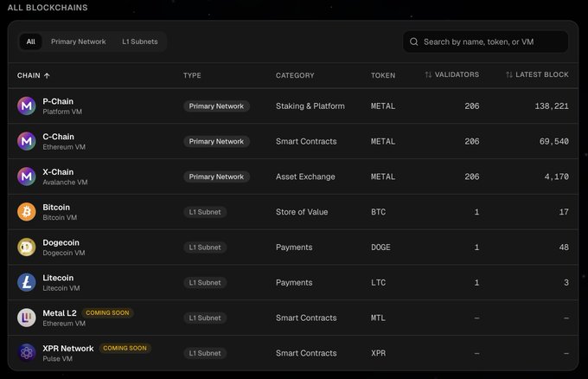The width and height of the screenshot is (588, 379).
Task: Sort by Latest Block column arrows
Action: [x=508, y=74]
